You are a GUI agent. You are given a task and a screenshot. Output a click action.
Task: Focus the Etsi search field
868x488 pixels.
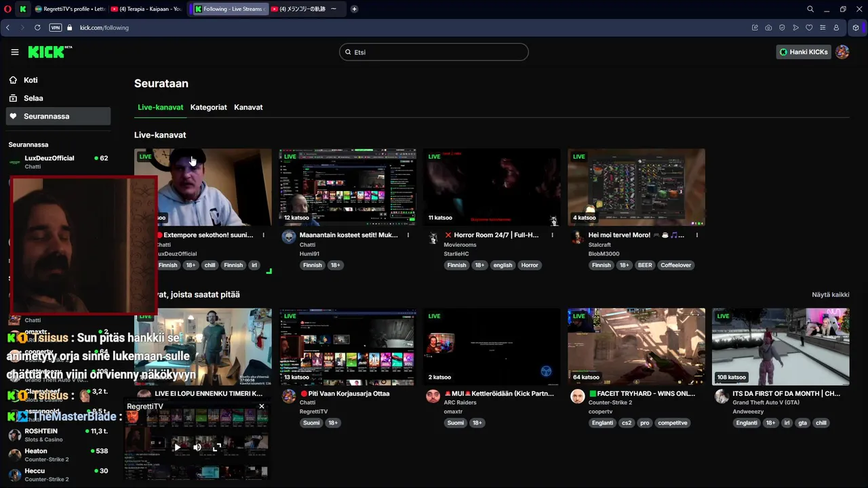coord(434,52)
